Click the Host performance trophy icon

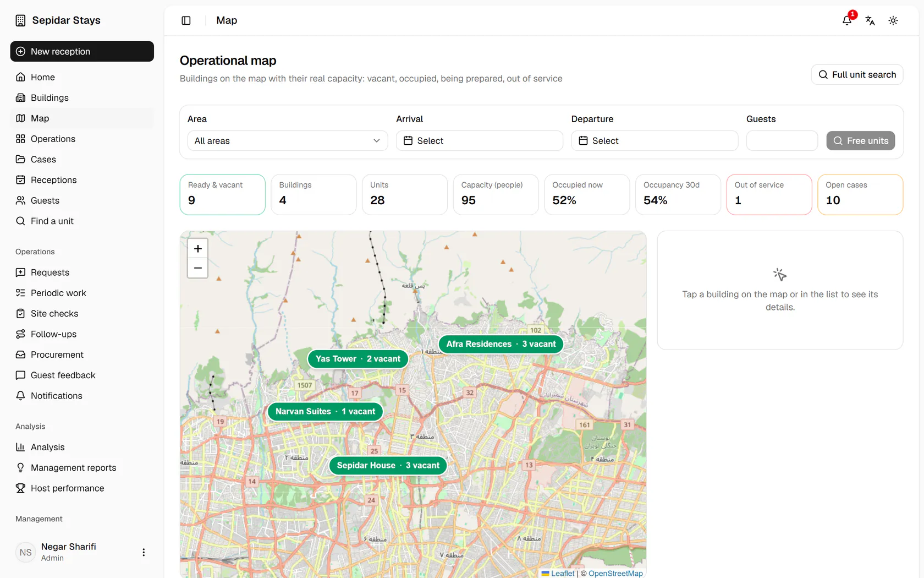coord(20,488)
